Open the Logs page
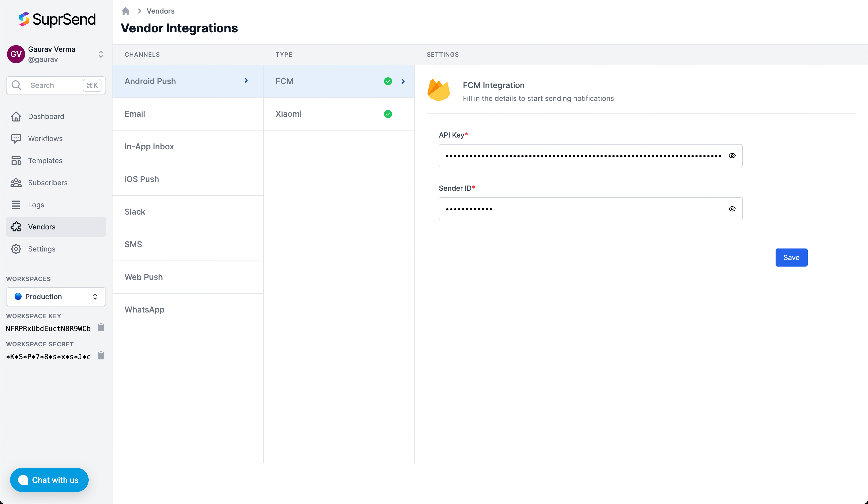 coord(36,205)
